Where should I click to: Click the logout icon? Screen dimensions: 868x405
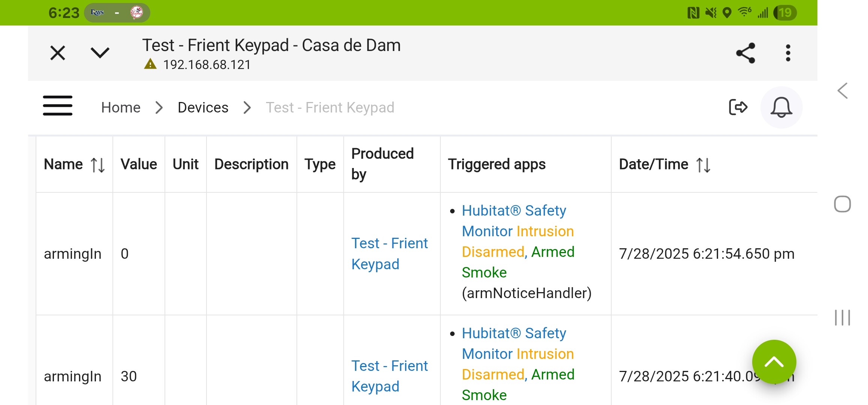[x=738, y=107]
